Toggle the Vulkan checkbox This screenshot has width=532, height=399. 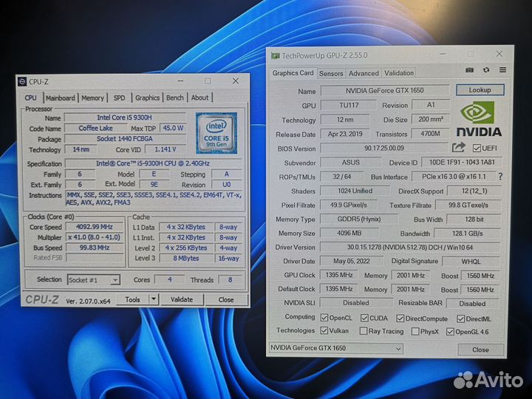[x=324, y=330]
